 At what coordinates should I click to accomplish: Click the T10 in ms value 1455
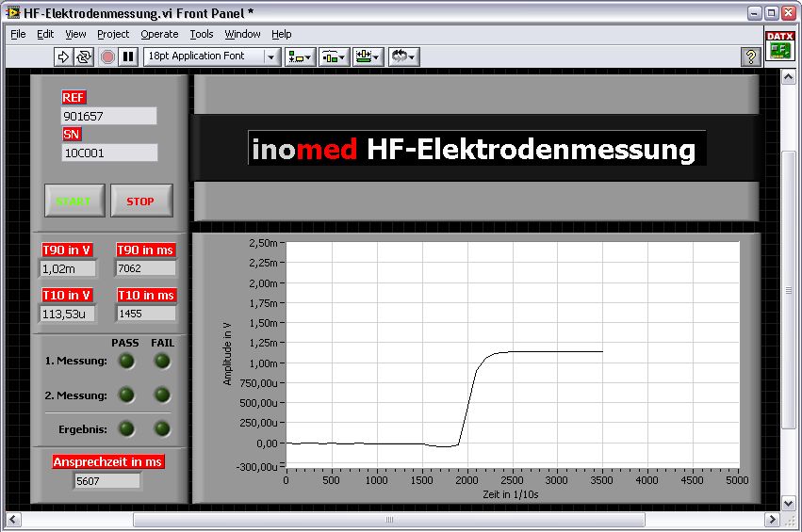tap(146, 314)
